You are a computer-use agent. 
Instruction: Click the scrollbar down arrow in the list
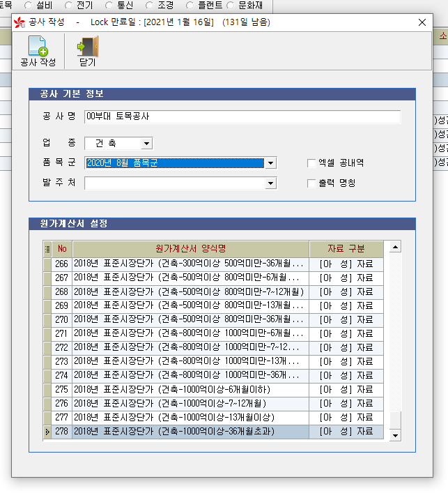(x=395, y=434)
